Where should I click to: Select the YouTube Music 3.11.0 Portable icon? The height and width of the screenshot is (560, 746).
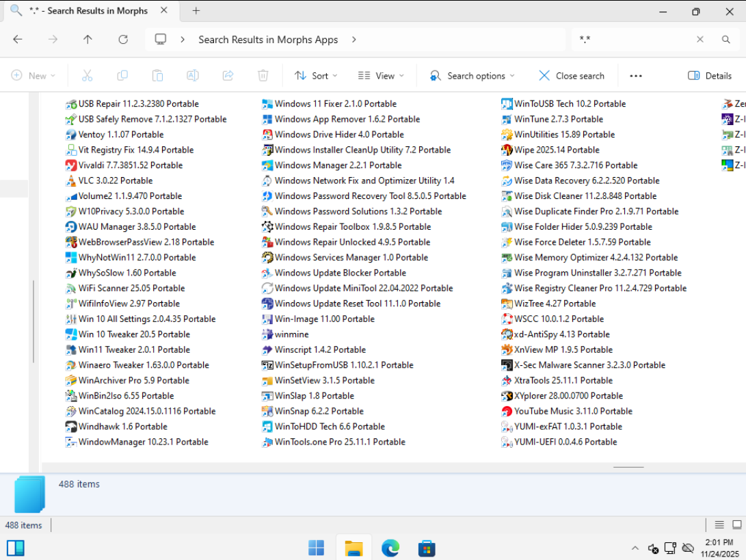click(507, 412)
